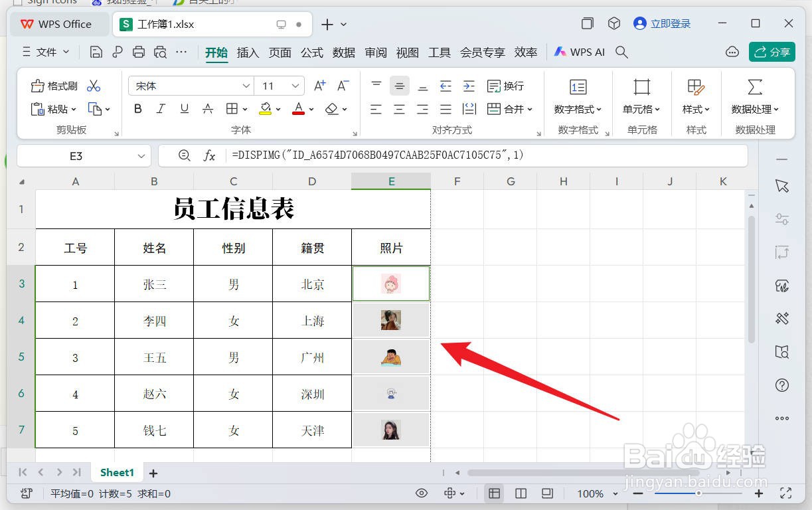This screenshot has height=510, width=812.
Task: Align text right
Action: [x=422, y=109]
